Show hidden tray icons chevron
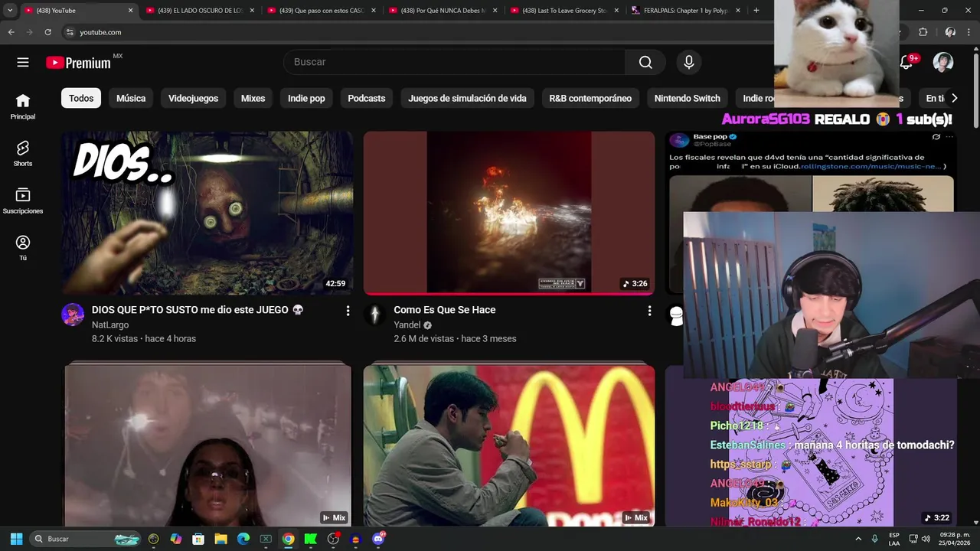Screen dimensions: 980x551 (x=858, y=539)
